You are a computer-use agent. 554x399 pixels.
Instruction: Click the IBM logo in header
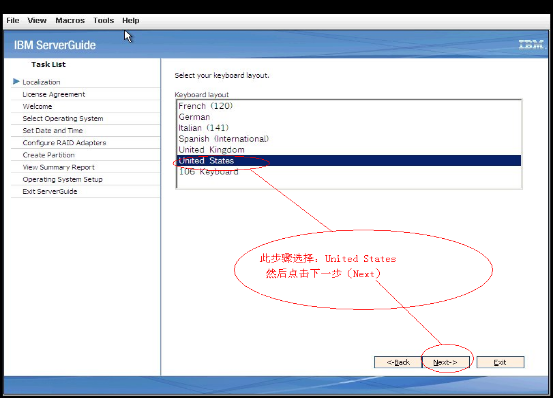pos(531,45)
